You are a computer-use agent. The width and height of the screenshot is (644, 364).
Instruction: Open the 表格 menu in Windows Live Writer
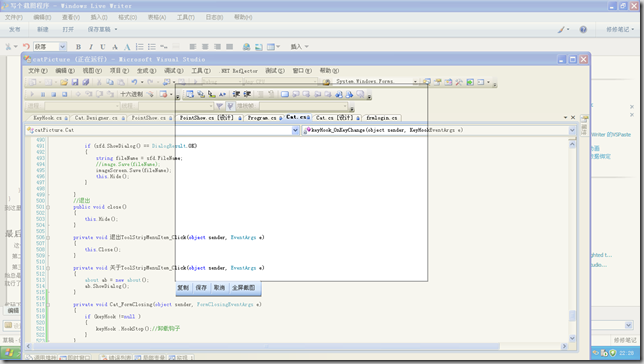click(x=157, y=17)
